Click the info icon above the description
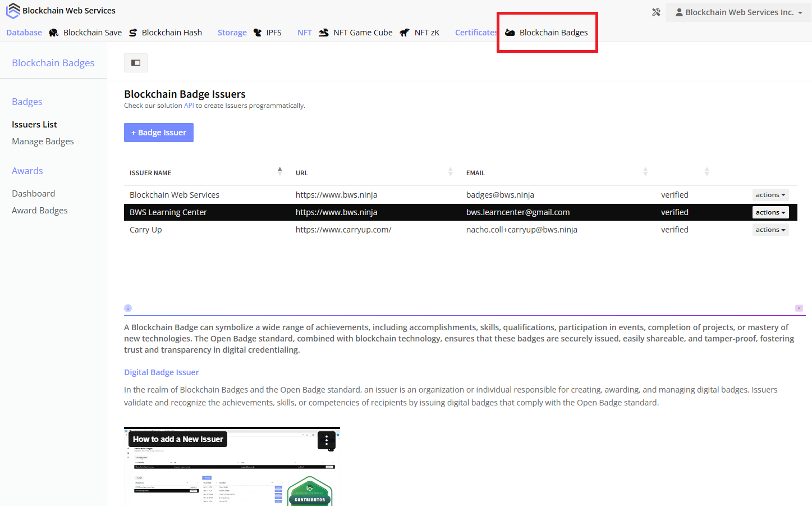 (x=128, y=308)
